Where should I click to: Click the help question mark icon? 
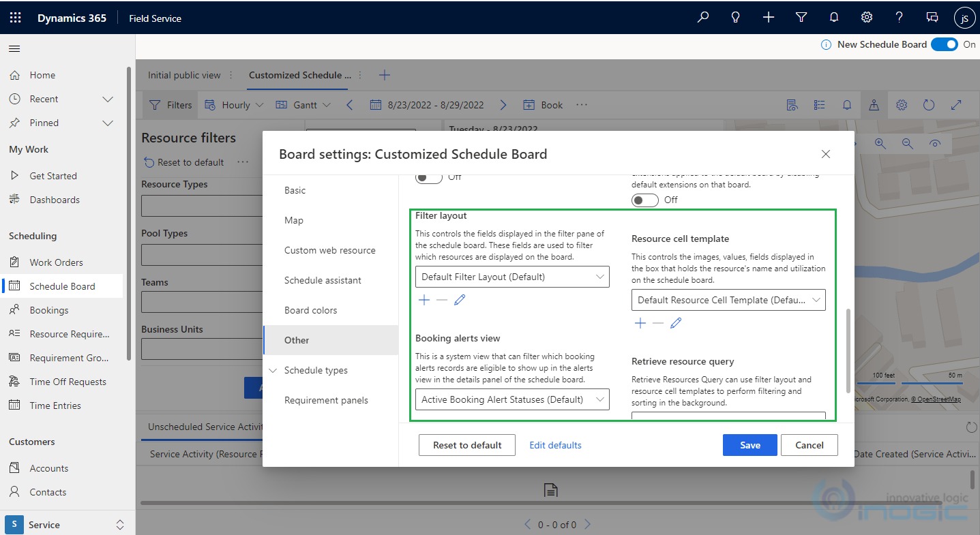(899, 18)
